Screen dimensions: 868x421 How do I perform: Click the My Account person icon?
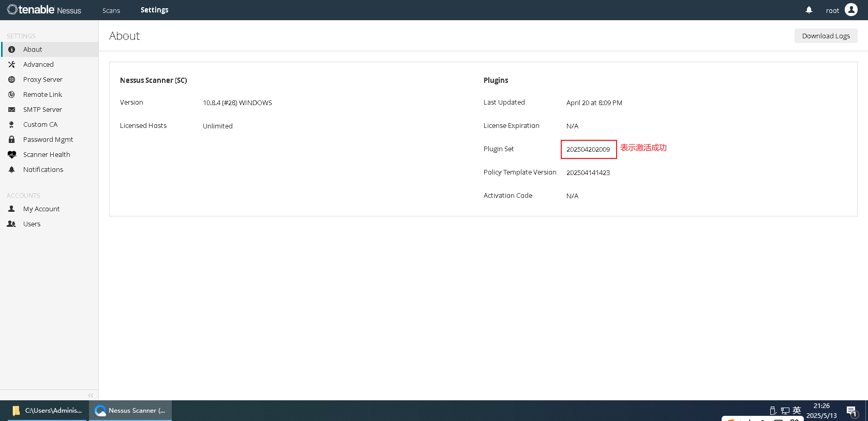11,209
